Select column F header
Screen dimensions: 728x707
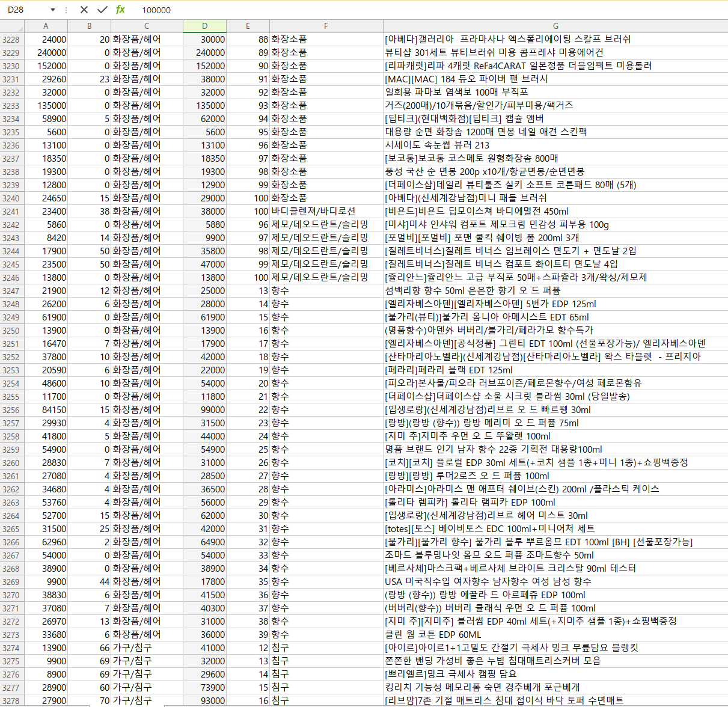[326, 26]
